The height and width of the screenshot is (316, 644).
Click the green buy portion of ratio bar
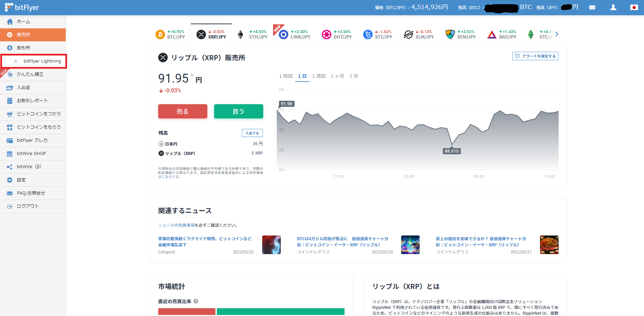pyautogui.click(x=281, y=312)
